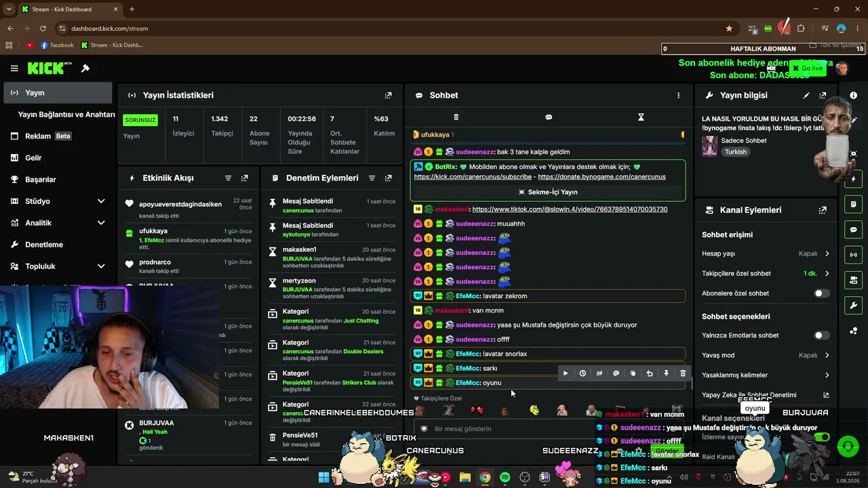Screen dimensions: 868x488
Task: Reload the page
Action: (x=43, y=28)
